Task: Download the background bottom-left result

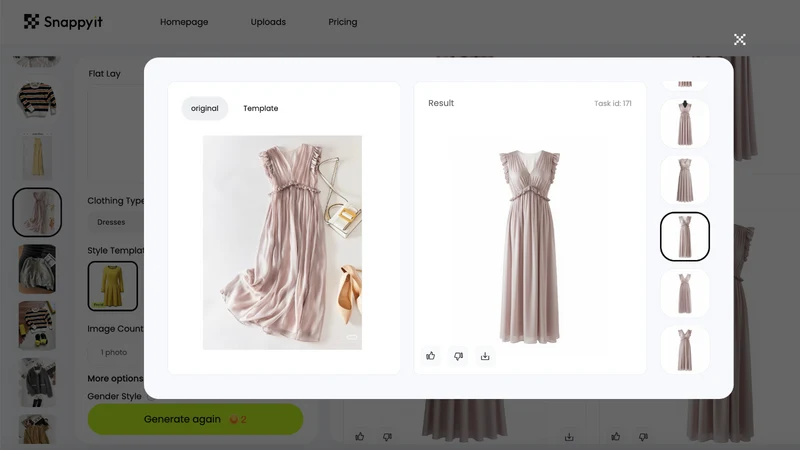Action: 569,437
